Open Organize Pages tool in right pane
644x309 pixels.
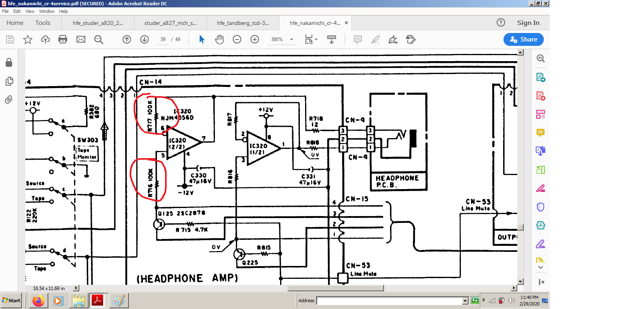coord(541,114)
